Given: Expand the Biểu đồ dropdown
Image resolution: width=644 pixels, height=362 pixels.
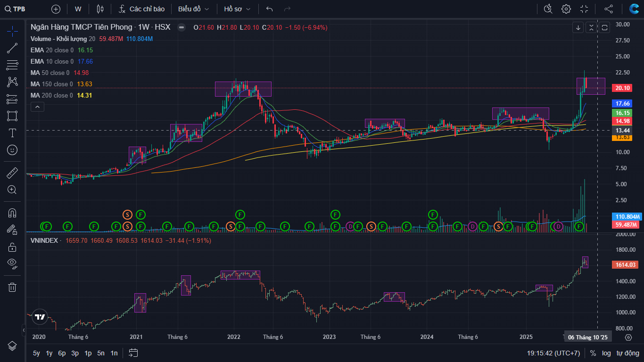Looking at the screenshot, I should (194, 9).
